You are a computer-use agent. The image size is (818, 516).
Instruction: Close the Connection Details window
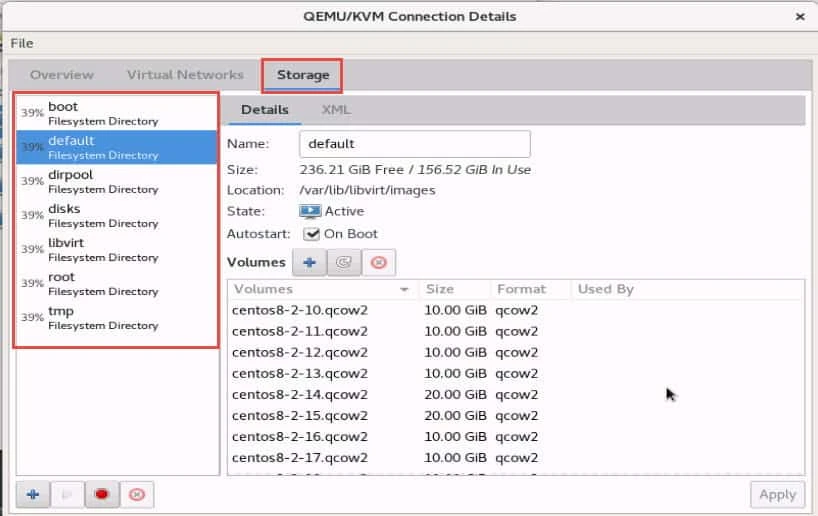[800, 17]
